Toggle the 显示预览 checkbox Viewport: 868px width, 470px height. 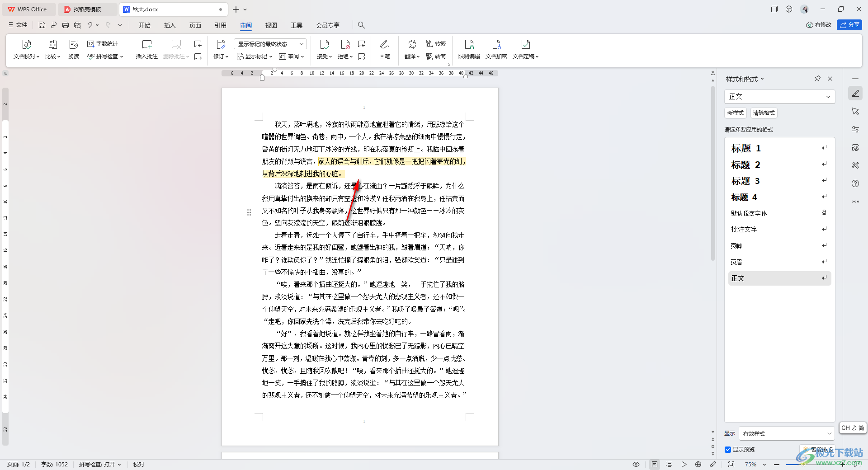(x=728, y=450)
